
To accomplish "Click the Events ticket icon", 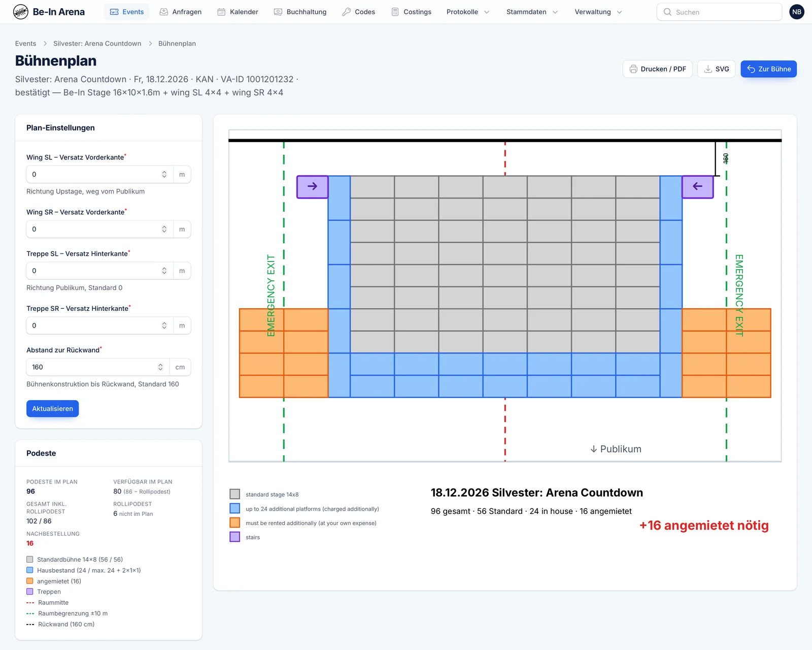I will coord(114,12).
